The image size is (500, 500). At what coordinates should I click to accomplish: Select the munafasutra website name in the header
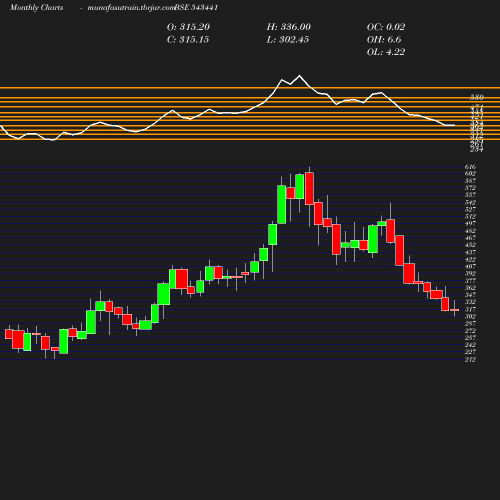click(131, 8)
